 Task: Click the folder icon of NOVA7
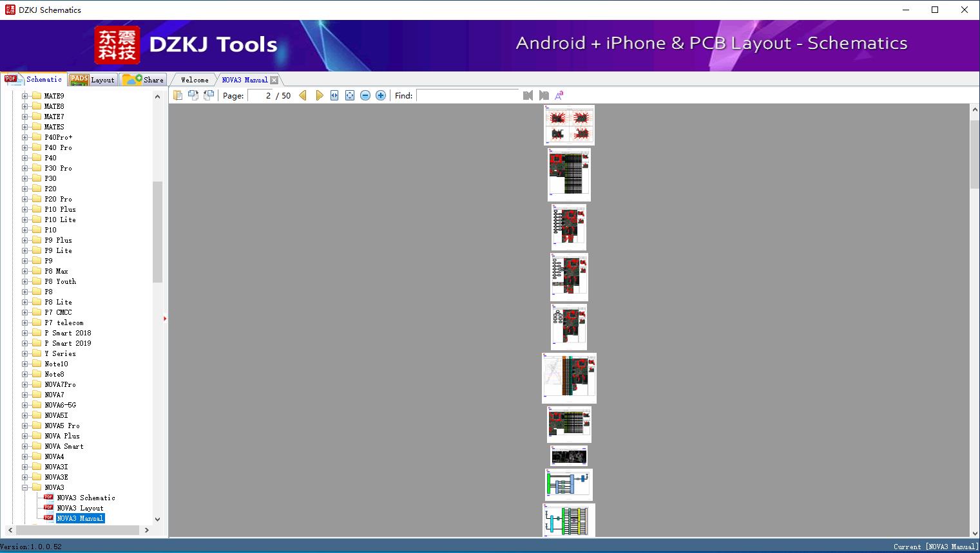pos(37,395)
